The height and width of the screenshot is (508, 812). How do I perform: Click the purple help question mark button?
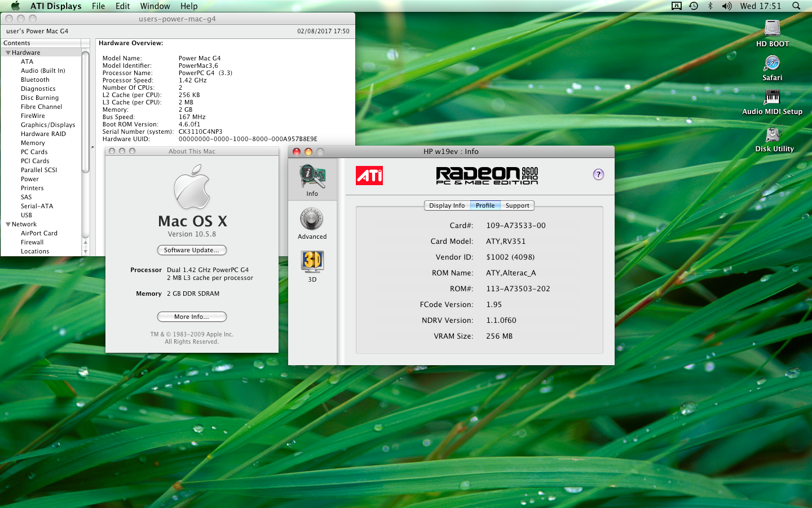click(598, 174)
